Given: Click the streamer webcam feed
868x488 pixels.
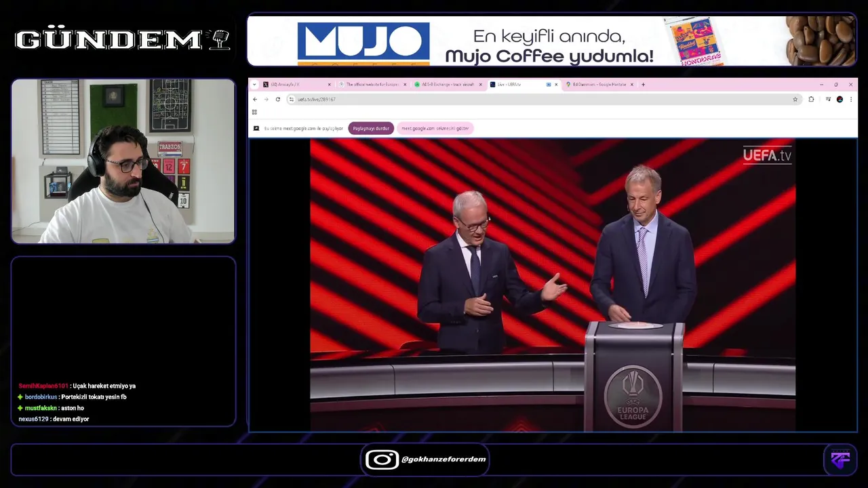Looking at the screenshot, I should 123,161.
